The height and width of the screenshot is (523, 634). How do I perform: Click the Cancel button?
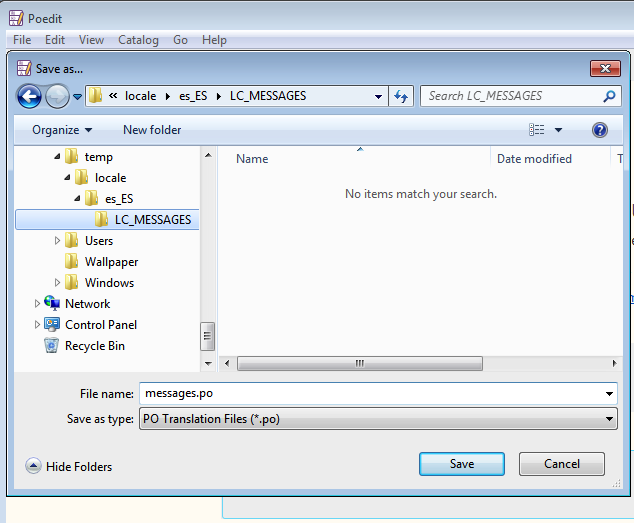561,464
